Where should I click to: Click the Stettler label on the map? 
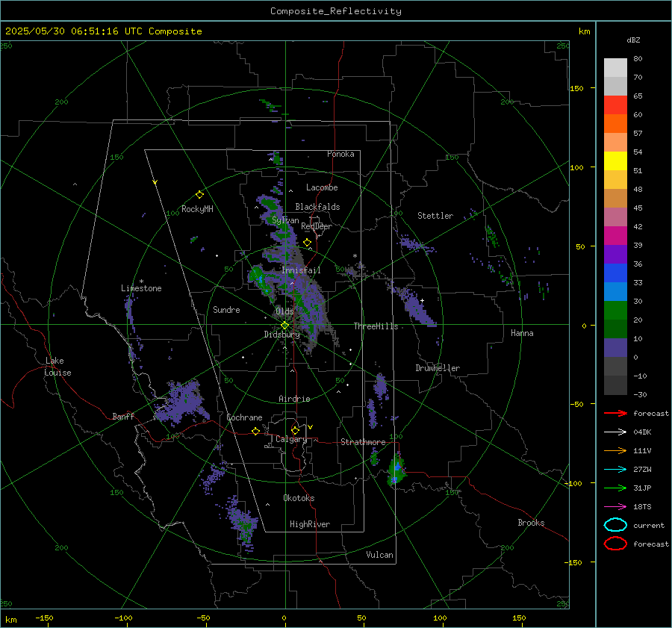[435, 216]
